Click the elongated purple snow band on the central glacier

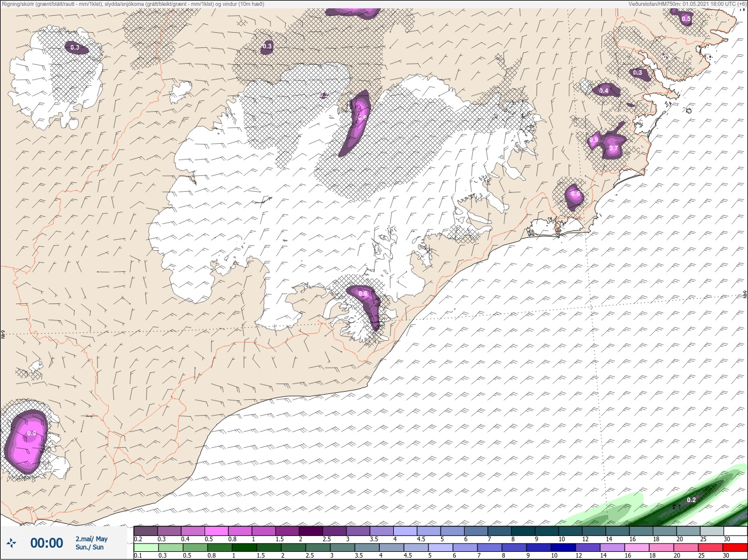coord(355,123)
